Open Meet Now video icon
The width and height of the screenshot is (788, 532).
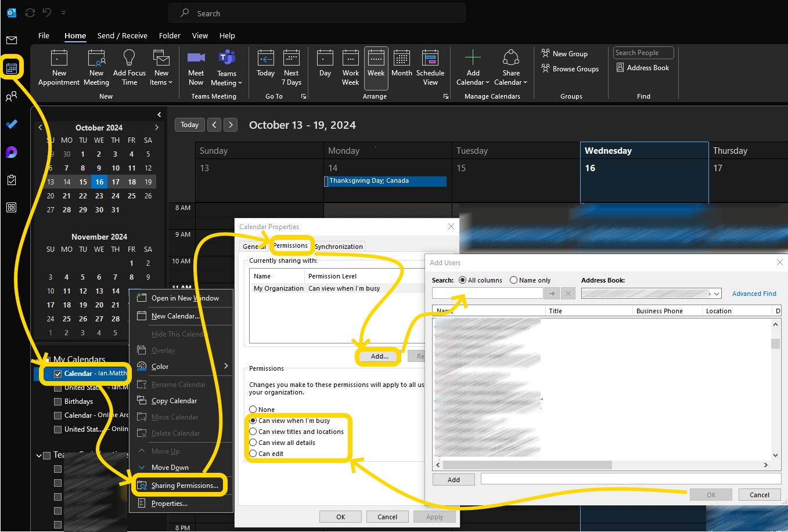click(x=196, y=57)
